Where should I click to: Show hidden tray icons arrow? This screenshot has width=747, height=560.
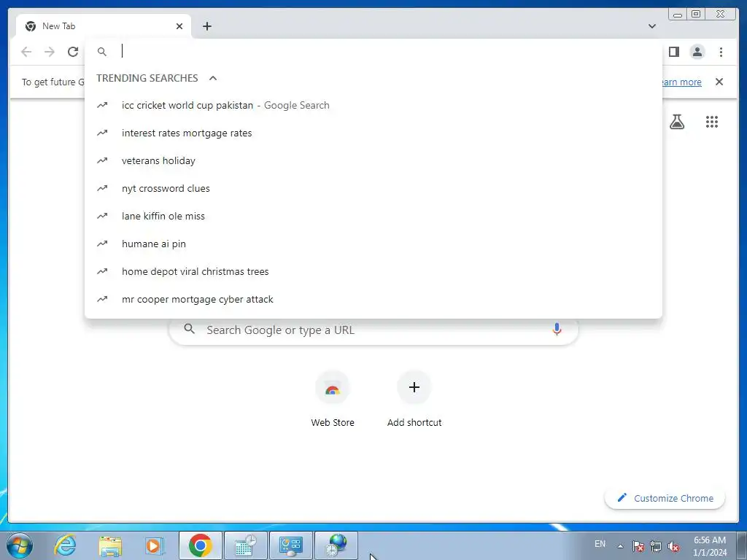pyautogui.click(x=620, y=546)
